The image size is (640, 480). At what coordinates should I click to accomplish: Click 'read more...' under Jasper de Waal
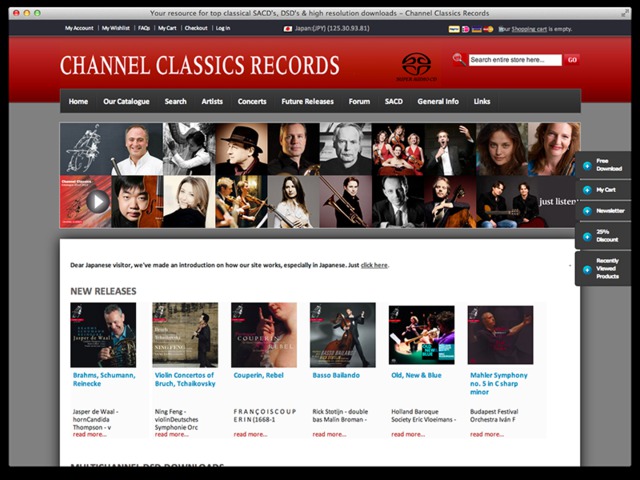90,435
